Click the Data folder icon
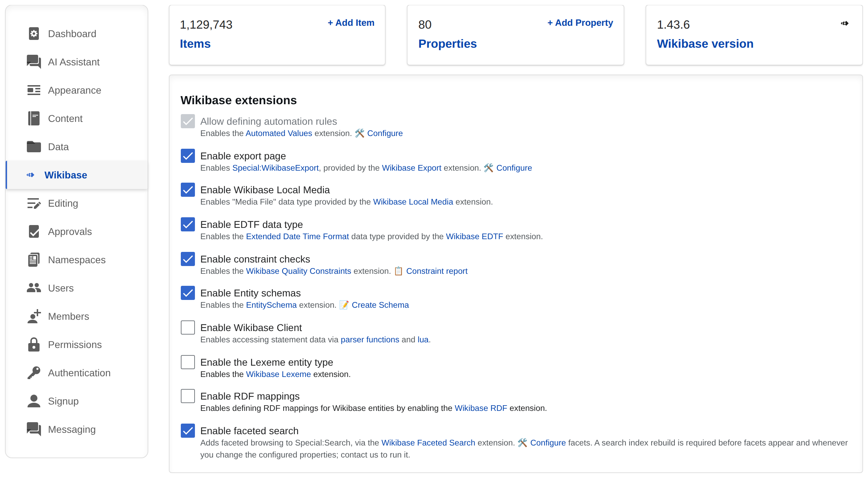Image resolution: width=868 pixels, height=478 pixels. (34, 147)
